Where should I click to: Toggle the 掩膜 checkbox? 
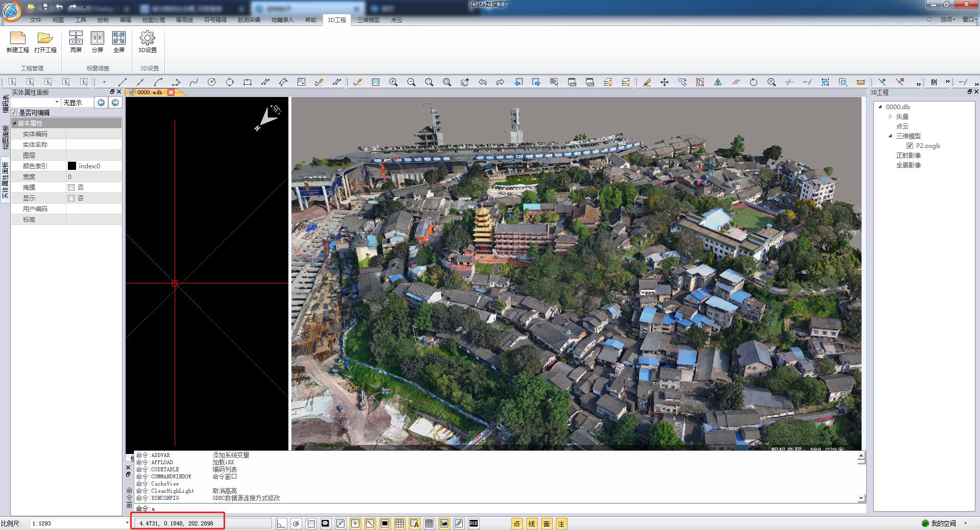point(71,188)
